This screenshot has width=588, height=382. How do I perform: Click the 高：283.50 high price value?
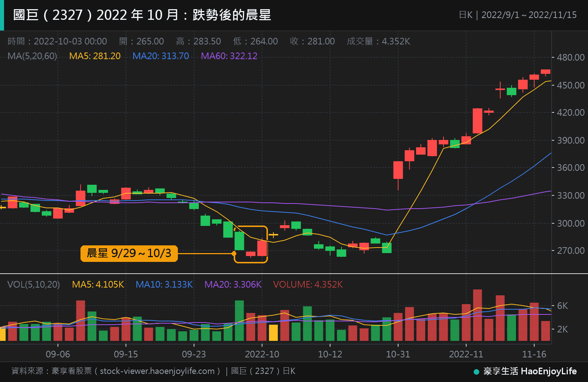click(x=198, y=41)
